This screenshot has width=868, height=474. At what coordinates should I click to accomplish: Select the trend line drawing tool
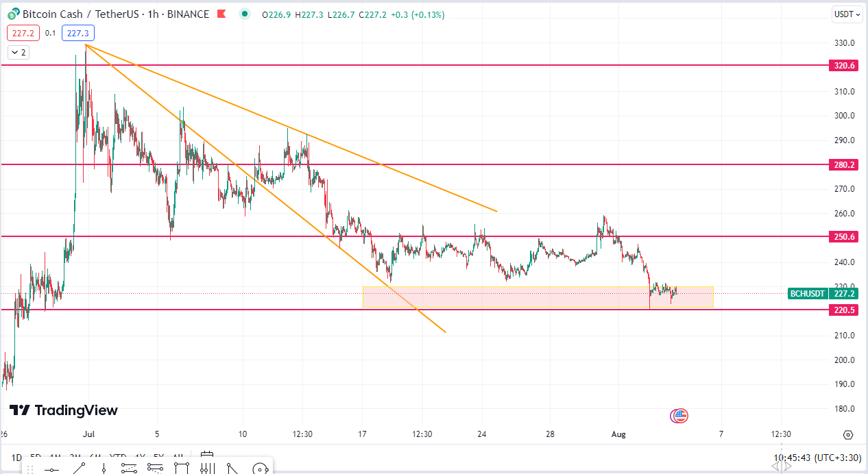click(77, 469)
